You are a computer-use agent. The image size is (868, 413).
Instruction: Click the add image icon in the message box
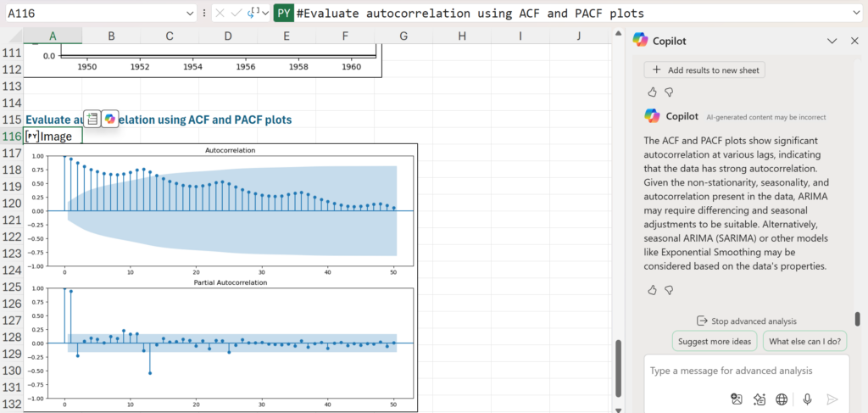point(736,399)
